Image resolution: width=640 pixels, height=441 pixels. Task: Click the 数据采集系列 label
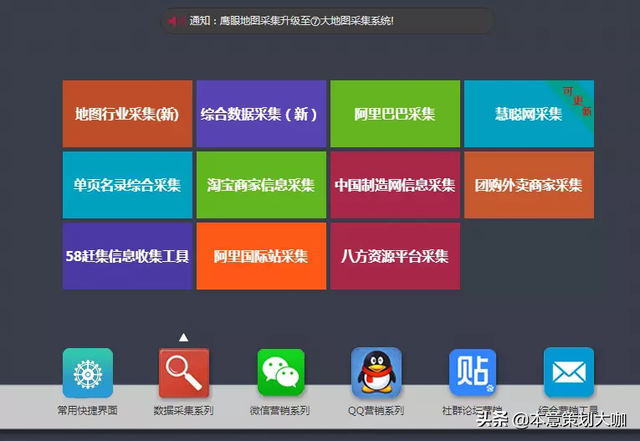click(x=184, y=410)
